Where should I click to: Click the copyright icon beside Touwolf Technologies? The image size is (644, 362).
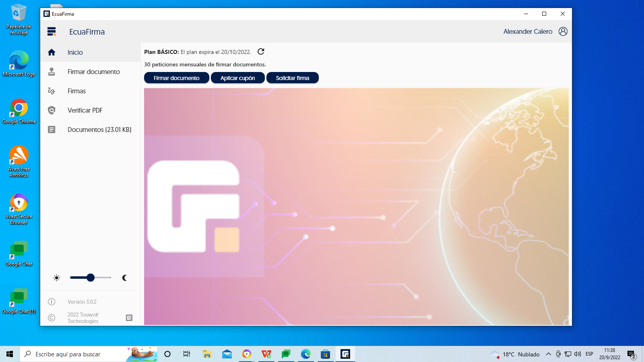pos(52,318)
